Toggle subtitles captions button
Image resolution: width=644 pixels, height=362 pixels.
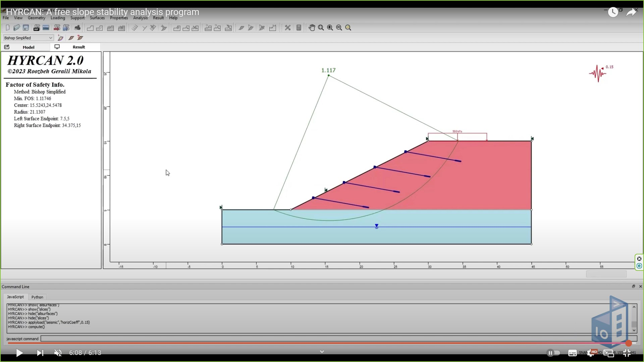tap(573, 353)
